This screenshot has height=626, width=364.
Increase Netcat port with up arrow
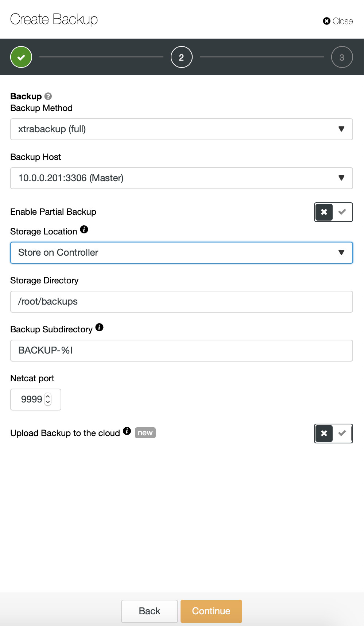(48, 396)
